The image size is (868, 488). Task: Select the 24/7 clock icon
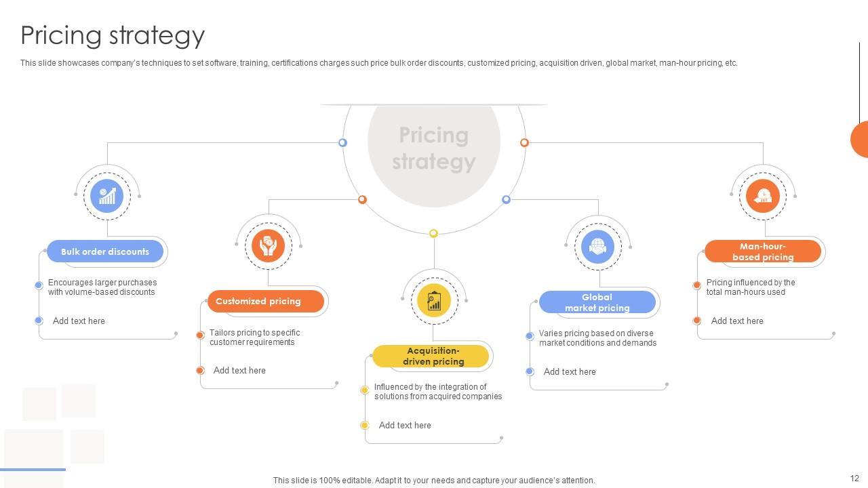[763, 196]
